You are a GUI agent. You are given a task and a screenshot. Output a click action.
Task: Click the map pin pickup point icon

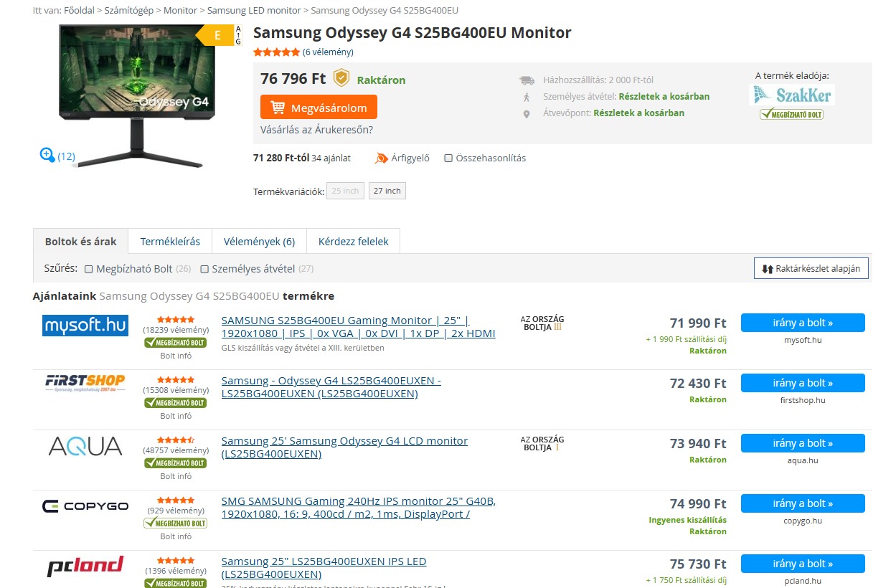pos(527,113)
